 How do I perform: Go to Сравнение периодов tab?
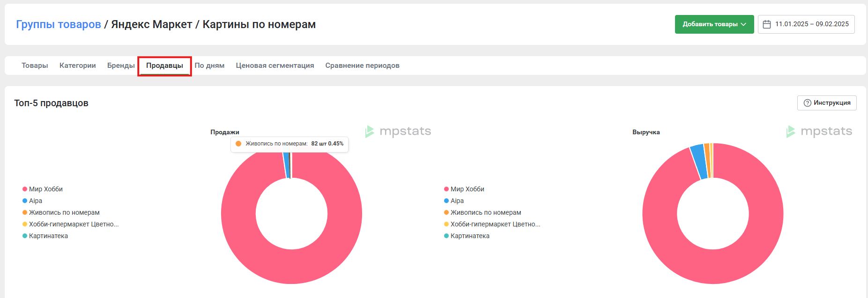[363, 65]
